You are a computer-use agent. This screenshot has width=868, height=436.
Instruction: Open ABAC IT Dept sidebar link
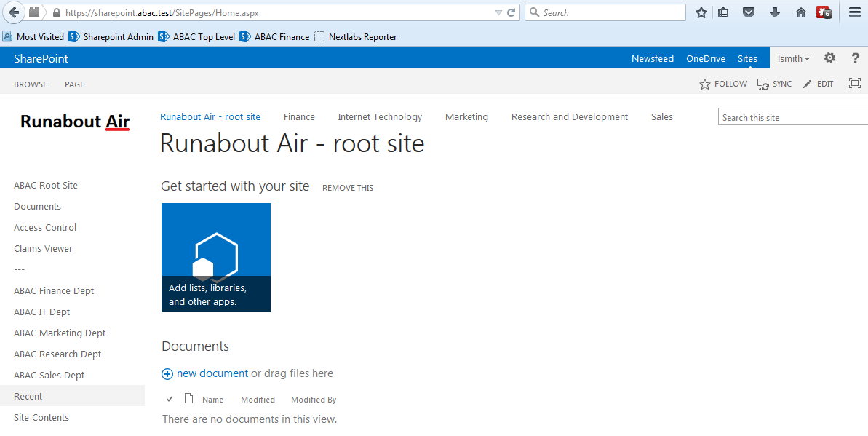pyautogui.click(x=42, y=312)
